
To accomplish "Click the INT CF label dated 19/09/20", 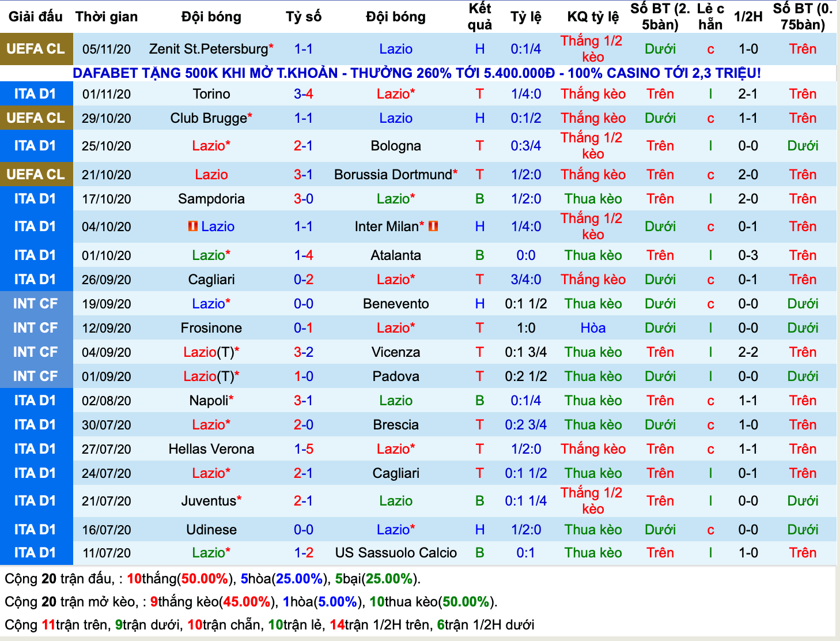I will pyautogui.click(x=36, y=304).
